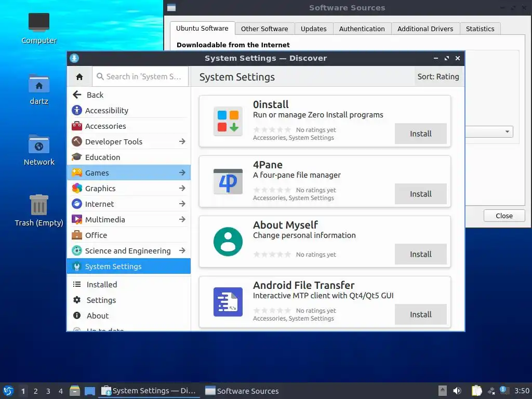Expand the Developer Tools subcategories arrow
532x399 pixels.
(182, 141)
